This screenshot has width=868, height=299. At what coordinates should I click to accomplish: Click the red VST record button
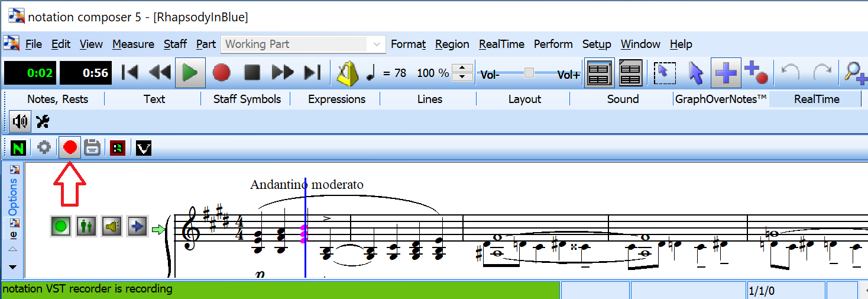pos(70,147)
